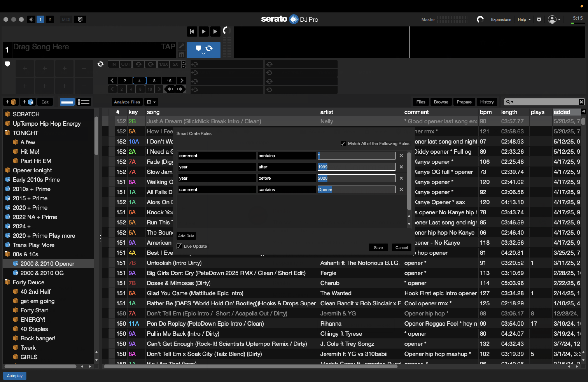Expand the Analyze Files gear options dropdown
This screenshot has width=588, height=382.
tap(151, 102)
